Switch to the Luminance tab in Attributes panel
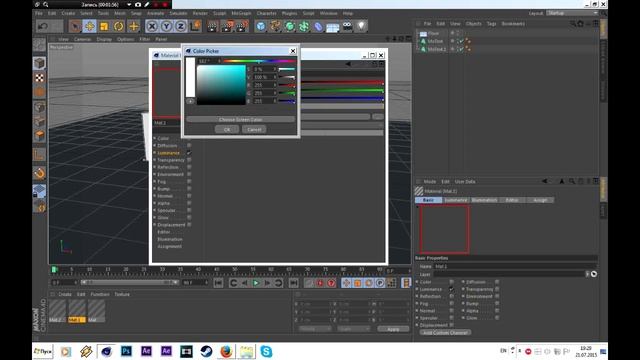This screenshot has height=360, width=640. pyautogui.click(x=456, y=200)
